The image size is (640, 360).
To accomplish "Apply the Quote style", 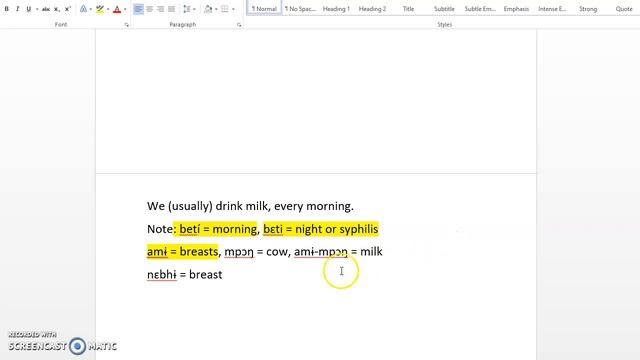I will [624, 9].
